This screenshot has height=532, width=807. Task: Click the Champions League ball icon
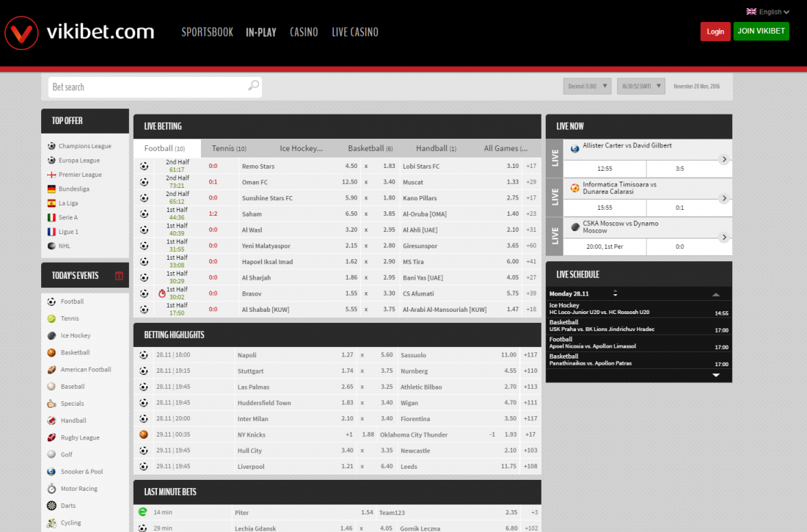51,146
